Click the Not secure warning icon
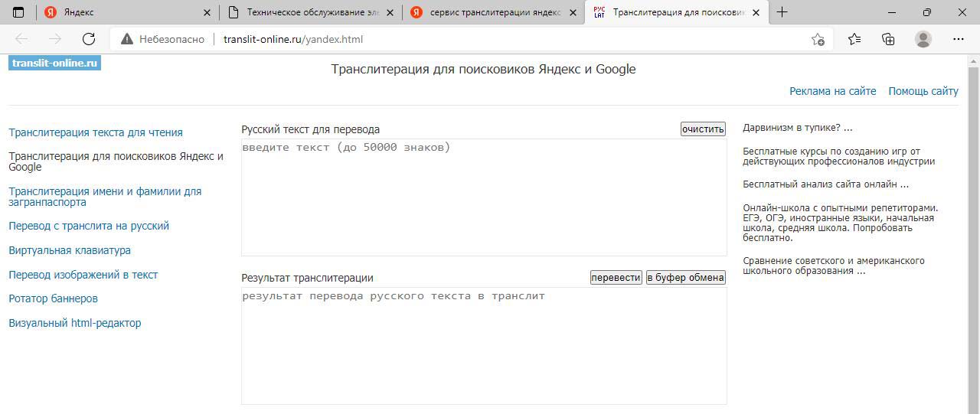This screenshot has width=980, height=414. coord(127,39)
